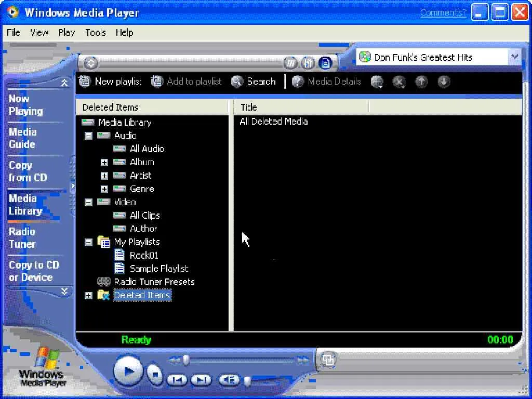
Task: Click the seek slider thumb
Action: coord(185,360)
